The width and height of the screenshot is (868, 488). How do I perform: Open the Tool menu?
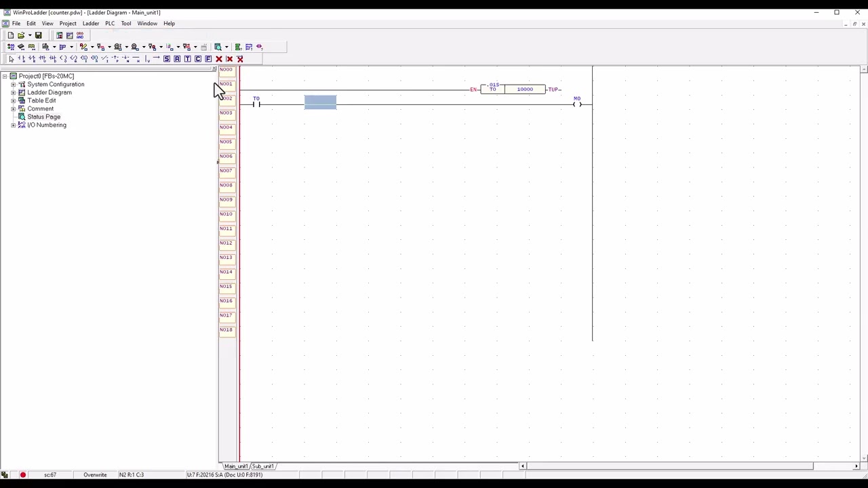point(126,23)
